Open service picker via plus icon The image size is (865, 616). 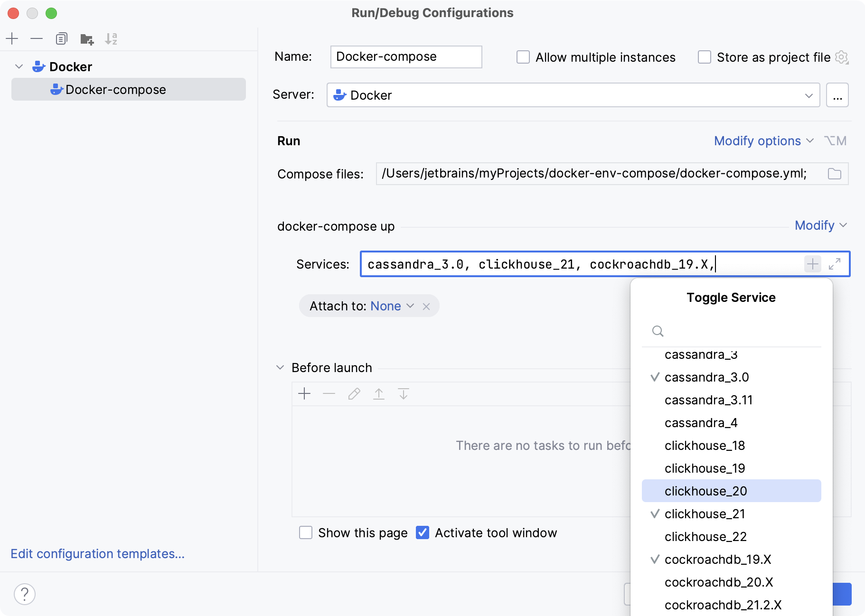tap(813, 264)
